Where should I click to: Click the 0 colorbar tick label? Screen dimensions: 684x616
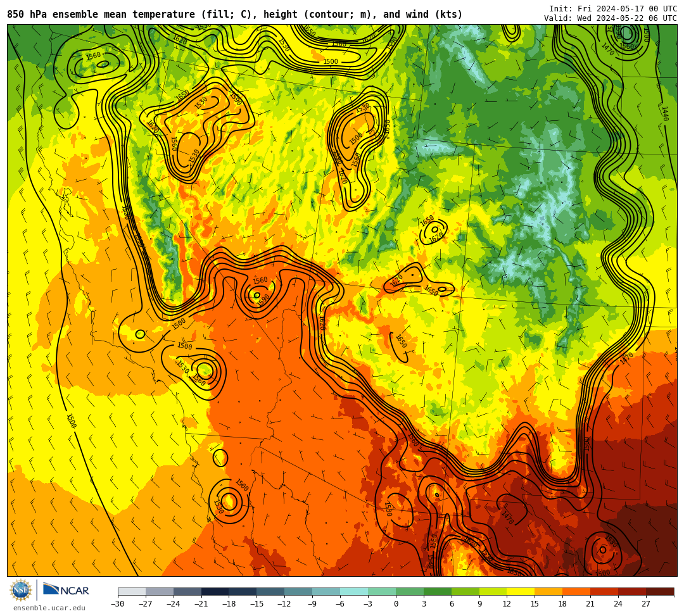tap(396, 604)
